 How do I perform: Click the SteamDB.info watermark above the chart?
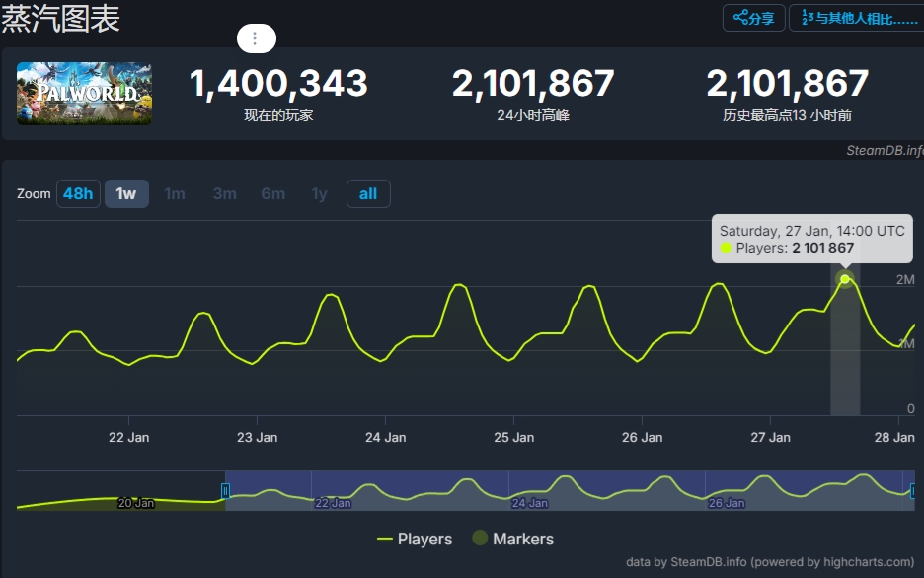[884, 150]
